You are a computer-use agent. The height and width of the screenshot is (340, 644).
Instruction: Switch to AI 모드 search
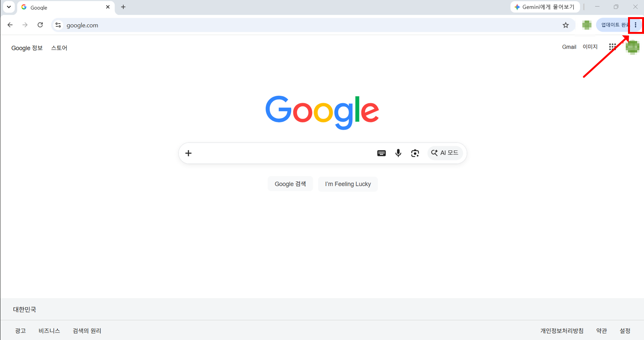(x=445, y=153)
